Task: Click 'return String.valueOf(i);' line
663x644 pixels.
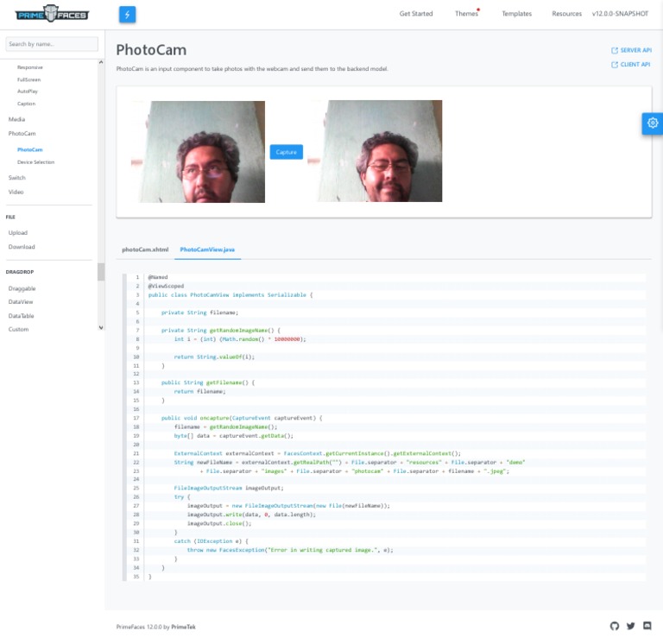Action: click(x=214, y=357)
